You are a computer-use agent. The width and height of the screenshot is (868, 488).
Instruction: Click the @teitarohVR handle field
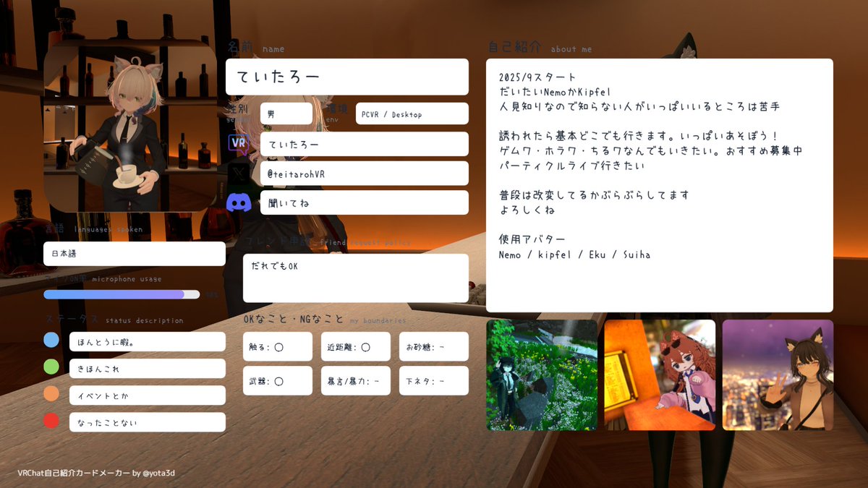365,174
